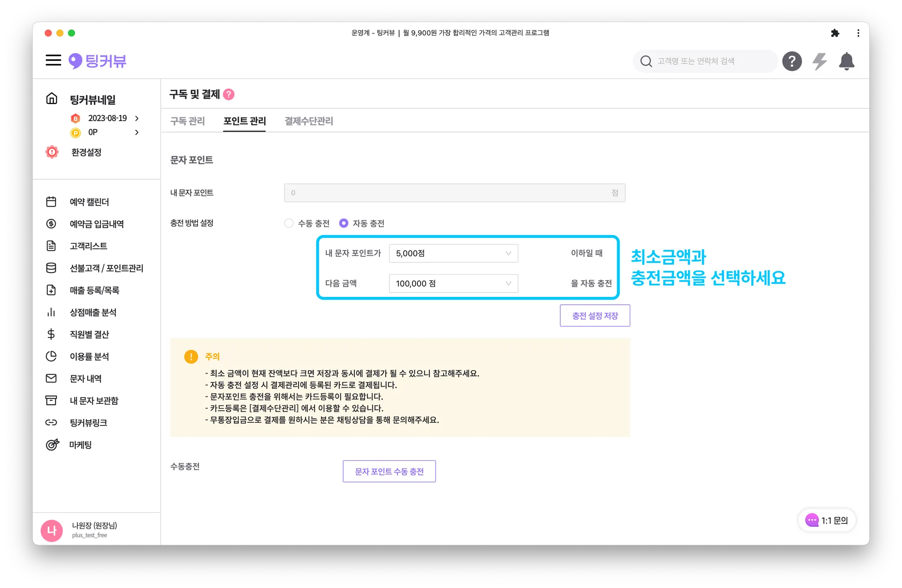This screenshot has height=588, width=902.
Task: Click the lightning bolt icon
Action: 819,61
